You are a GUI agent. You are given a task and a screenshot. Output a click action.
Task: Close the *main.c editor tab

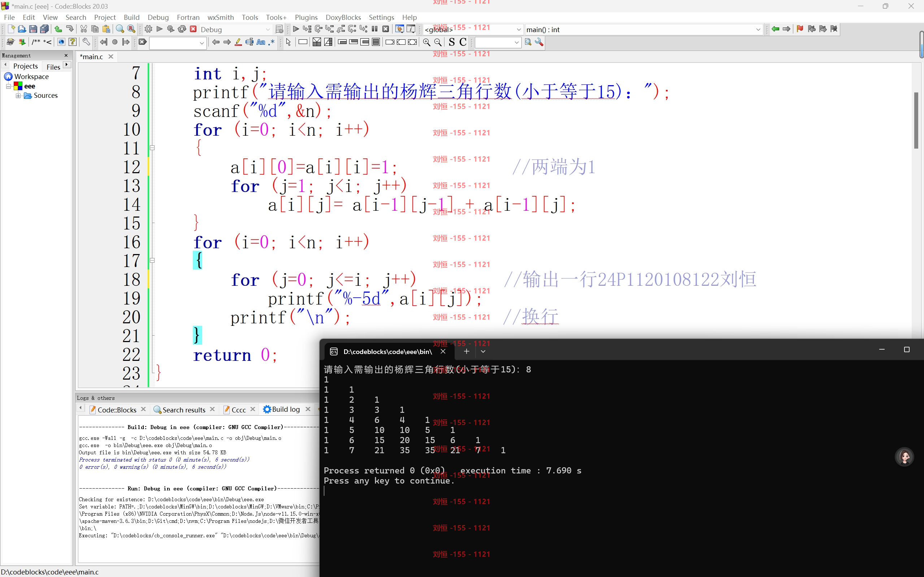pyautogui.click(x=111, y=57)
